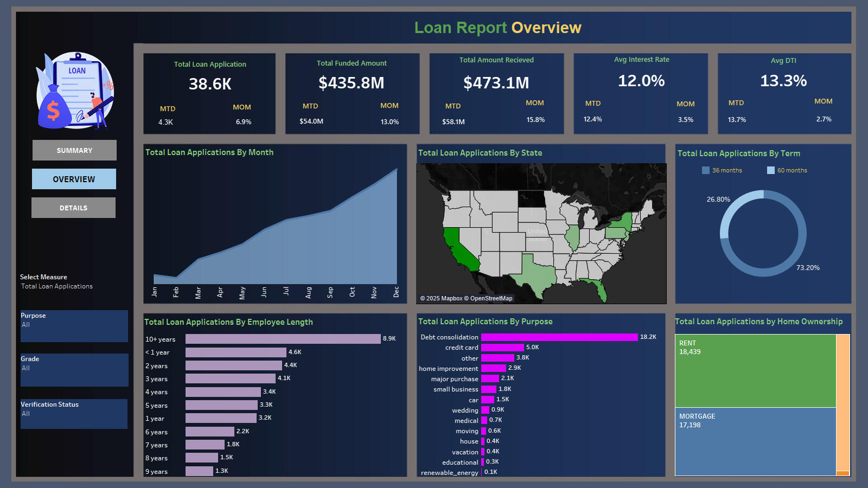The width and height of the screenshot is (868, 488).
Task: Click the Debt consolidation purpose bar
Action: click(x=559, y=337)
